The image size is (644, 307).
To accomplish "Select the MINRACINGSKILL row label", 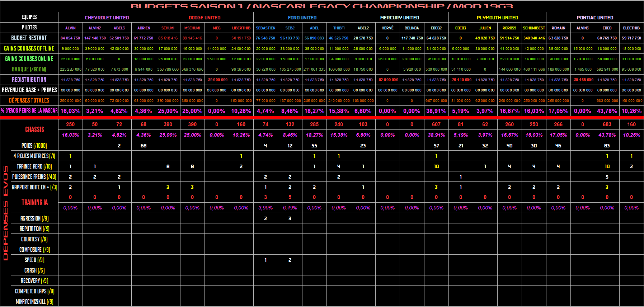I will click(x=34, y=302).
